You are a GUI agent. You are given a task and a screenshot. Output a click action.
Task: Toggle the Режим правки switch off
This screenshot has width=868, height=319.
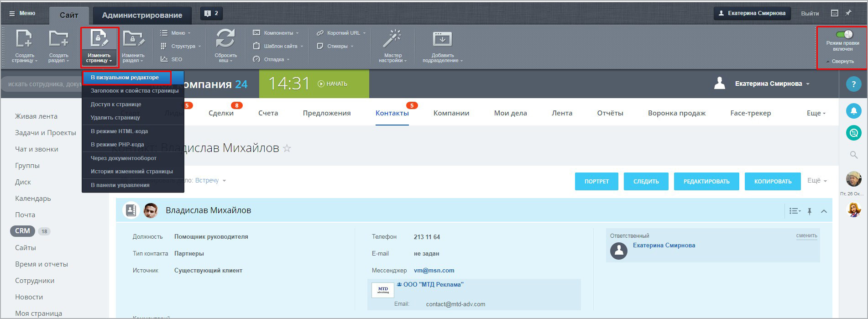point(844,34)
